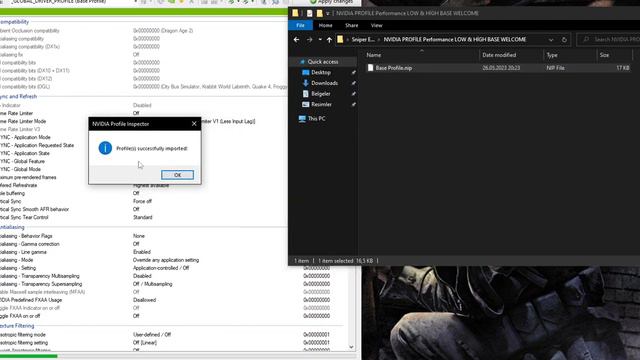Click the pin icon next to Desktop
The image size is (640, 360).
[x=353, y=72]
